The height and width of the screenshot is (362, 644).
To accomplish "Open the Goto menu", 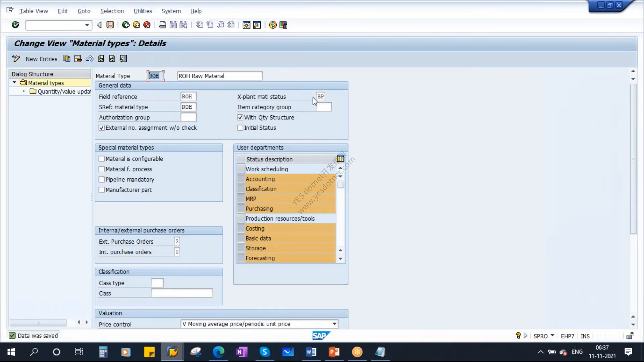I will point(84,11).
